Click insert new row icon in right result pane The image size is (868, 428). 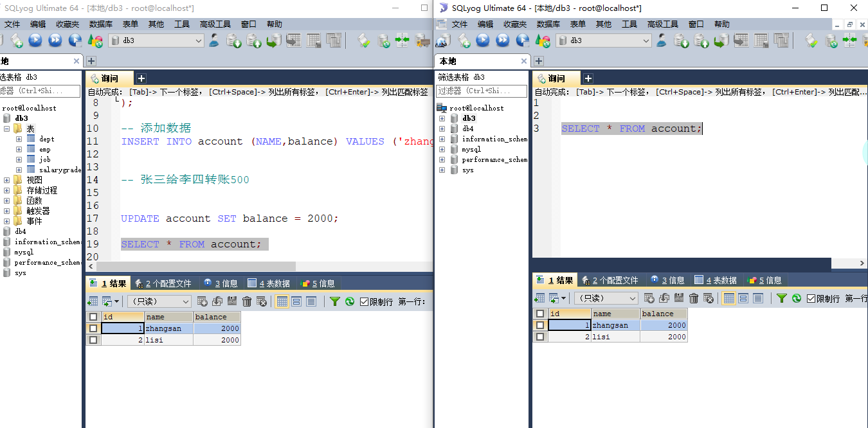649,298
